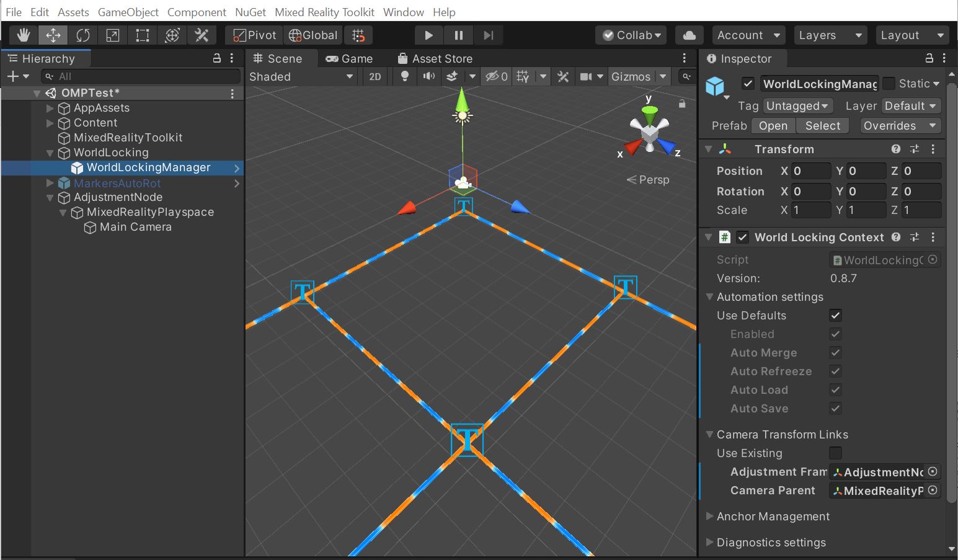This screenshot has width=958, height=560.
Task: Open the Mixed Reality Toolkit menu
Action: click(x=324, y=12)
